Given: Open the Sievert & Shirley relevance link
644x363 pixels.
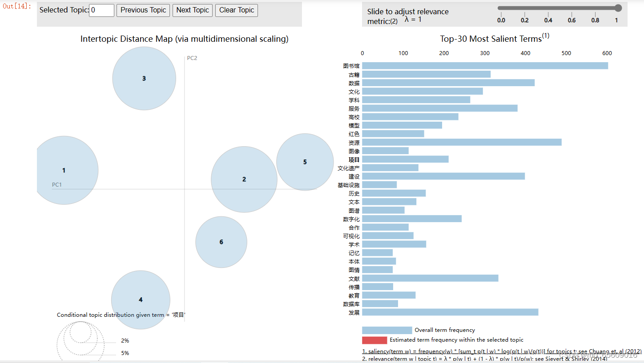Looking at the screenshot, I should [x=489, y=359].
